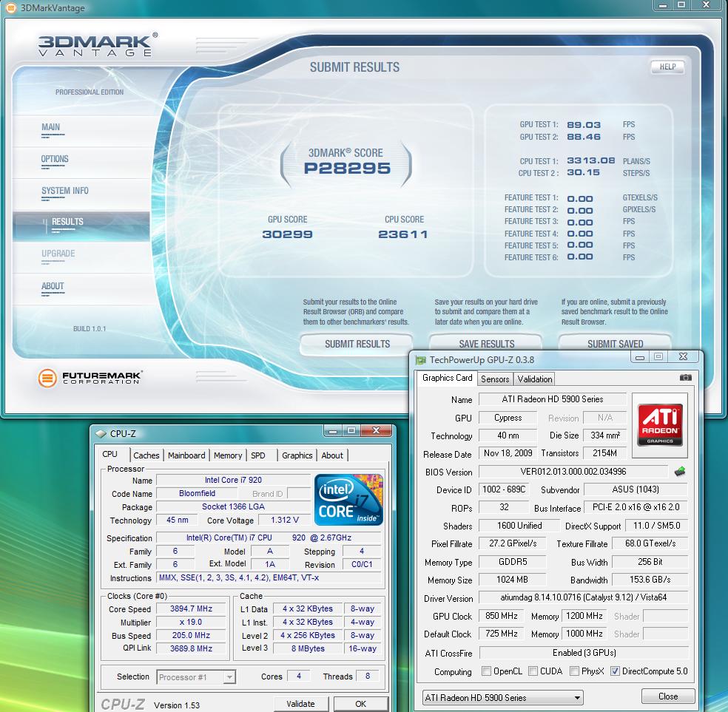Screen dimensions: 728x712
Task: Click the GPU Clock 850 MHz field
Action: (x=502, y=616)
